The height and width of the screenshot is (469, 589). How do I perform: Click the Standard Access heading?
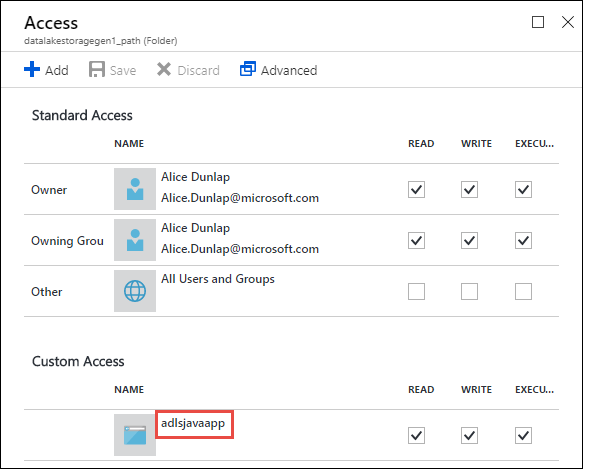click(x=82, y=115)
